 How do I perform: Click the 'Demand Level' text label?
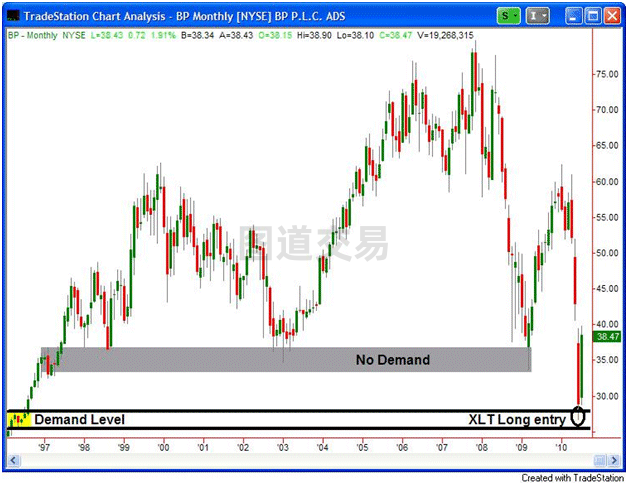point(79,419)
